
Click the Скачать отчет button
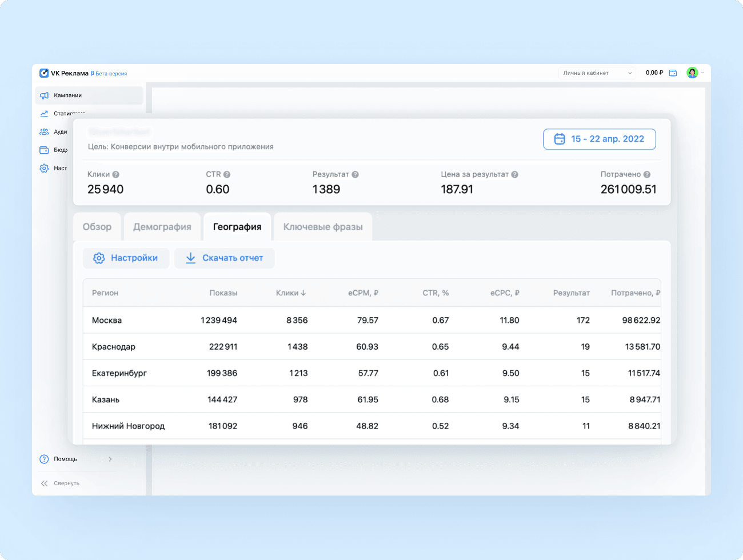click(225, 258)
